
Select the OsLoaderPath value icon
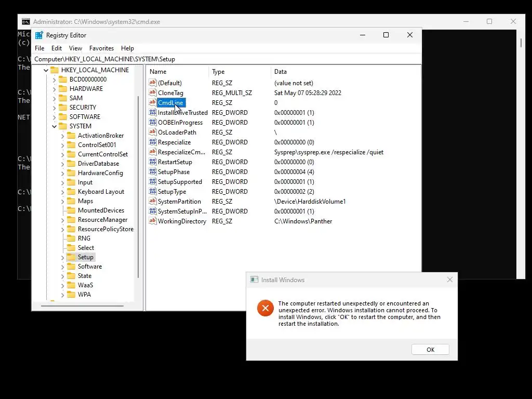(x=153, y=132)
